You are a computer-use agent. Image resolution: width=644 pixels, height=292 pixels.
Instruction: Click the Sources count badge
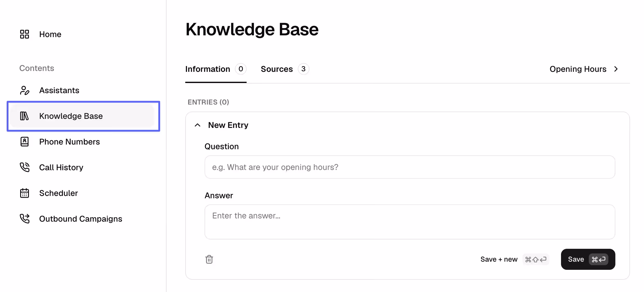point(303,69)
